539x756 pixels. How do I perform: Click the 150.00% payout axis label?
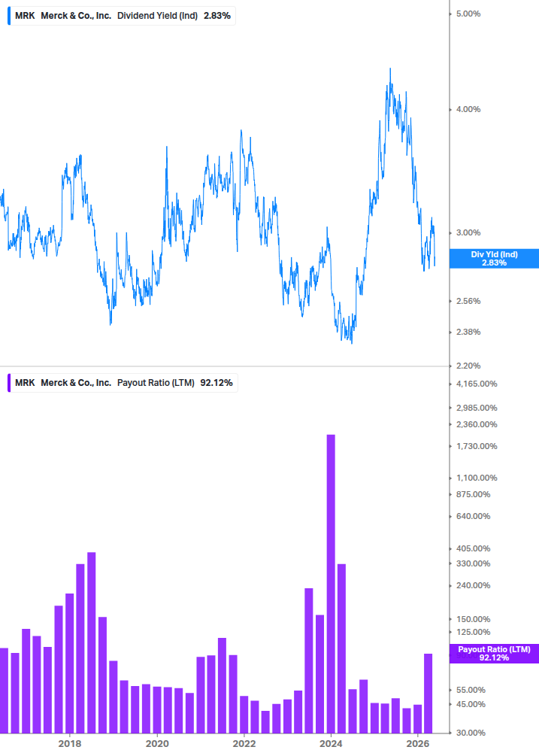(x=473, y=620)
